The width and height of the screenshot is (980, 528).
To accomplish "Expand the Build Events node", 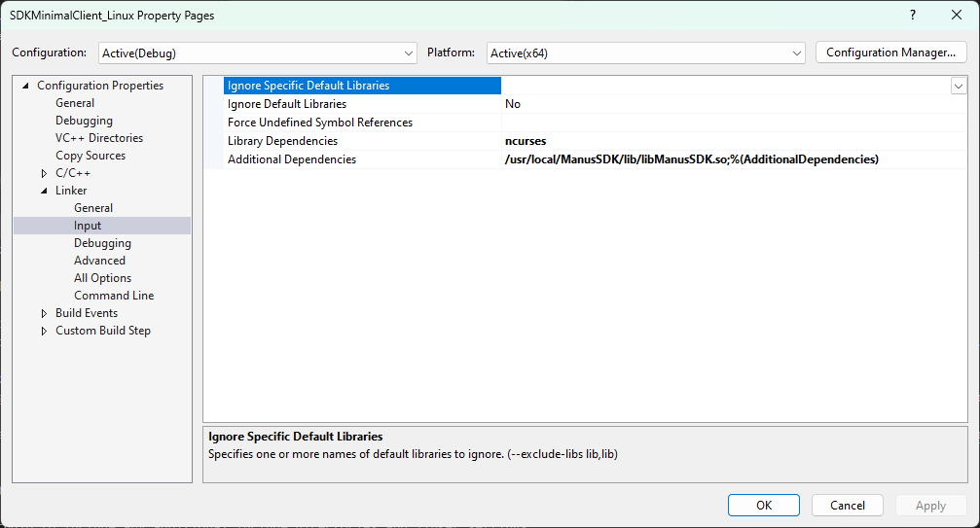I will 45,313.
